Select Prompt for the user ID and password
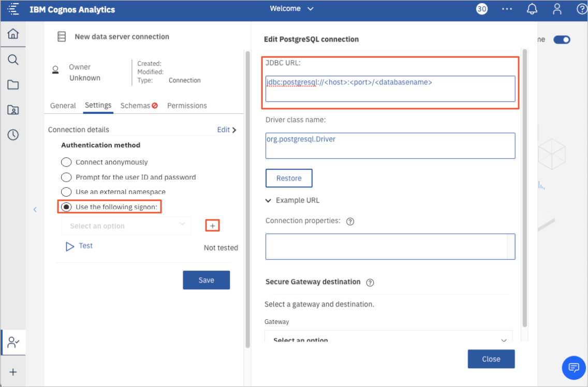This screenshot has width=588, height=387. point(66,177)
